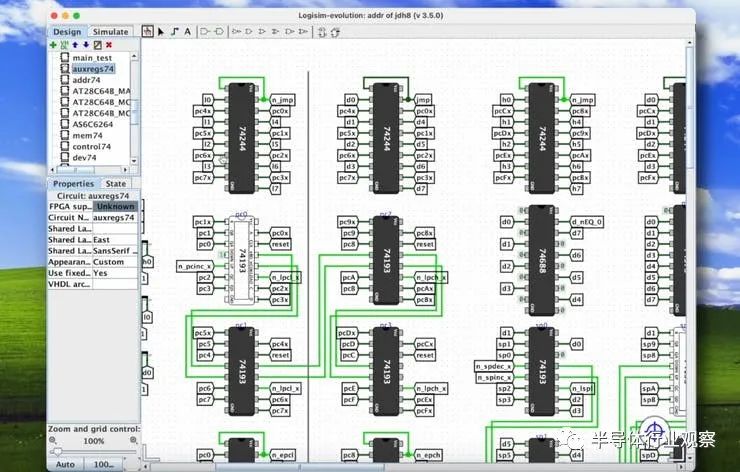Switch to the Simulate tab
Viewport: 740px width, 472px height.
(110, 32)
